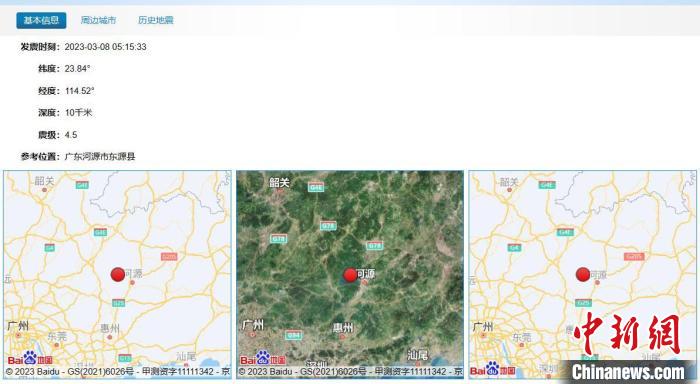Click the 韶关 label on right map
This screenshot has width=700, height=384.
click(x=508, y=182)
